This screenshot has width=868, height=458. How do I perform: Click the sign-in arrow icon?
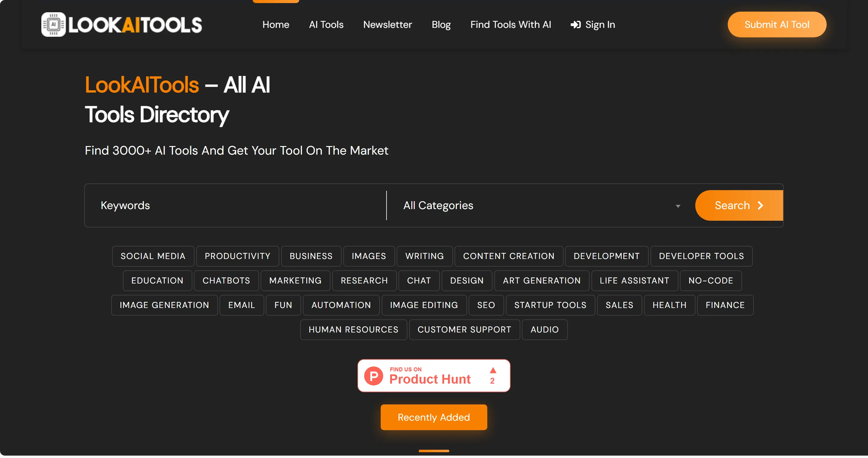coord(576,24)
